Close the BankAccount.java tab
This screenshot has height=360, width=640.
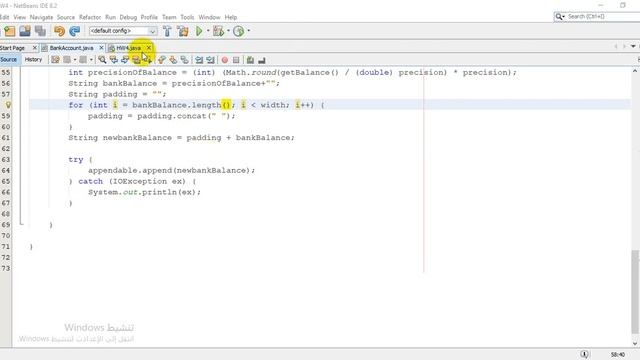tap(102, 48)
